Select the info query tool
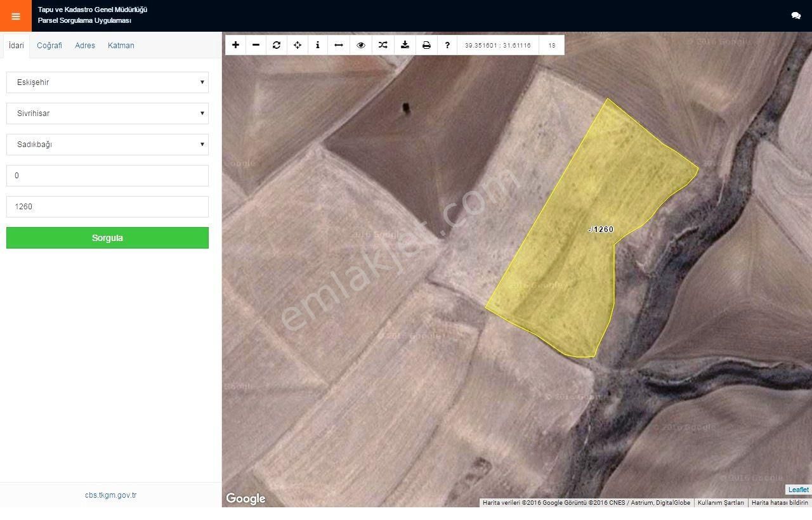This screenshot has width=812, height=520. [318, 45]
